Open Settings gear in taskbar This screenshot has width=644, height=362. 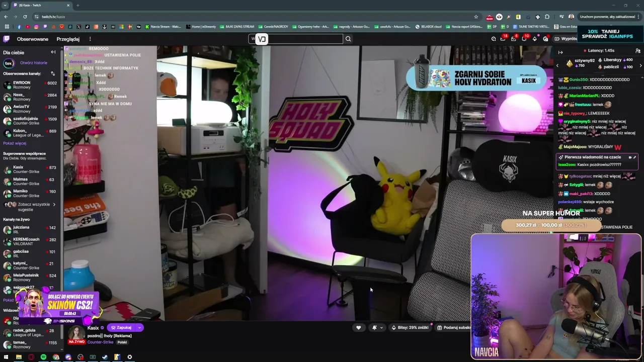pyautogui.click(x=129, y=357)
